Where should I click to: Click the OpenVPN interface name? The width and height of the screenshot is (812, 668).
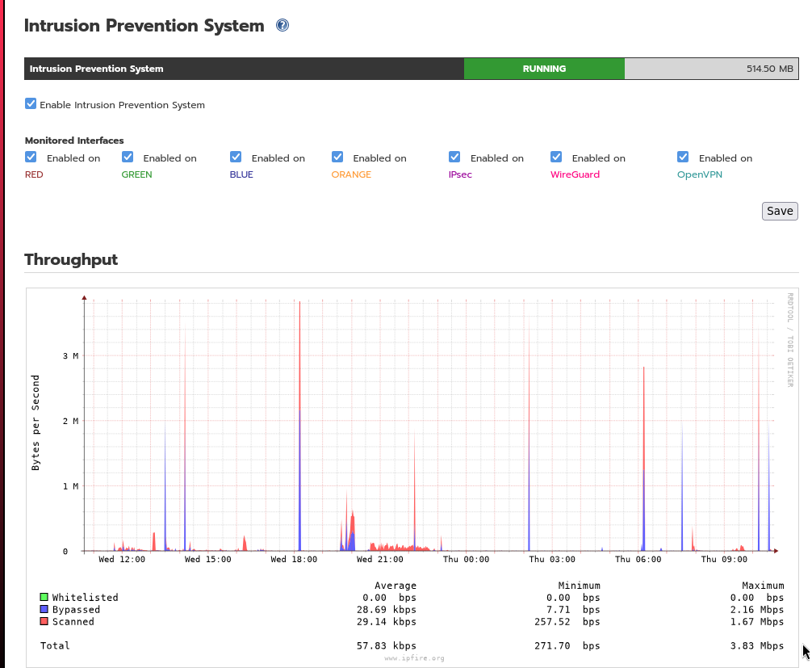coord(700,174)
